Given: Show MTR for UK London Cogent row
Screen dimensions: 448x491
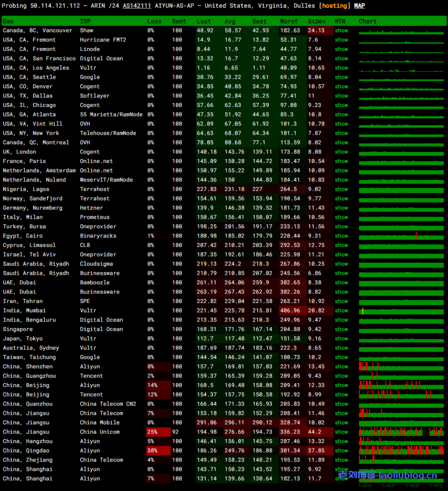Looking at the screenshot, I should point(341,152).
